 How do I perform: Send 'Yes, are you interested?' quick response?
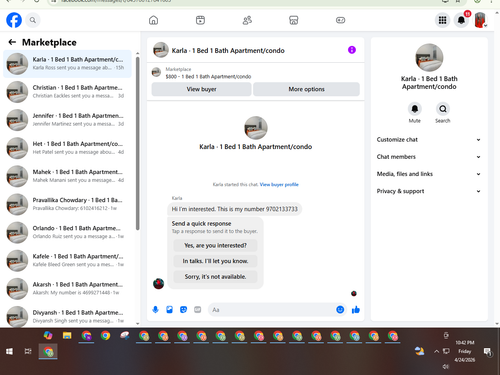215,245
